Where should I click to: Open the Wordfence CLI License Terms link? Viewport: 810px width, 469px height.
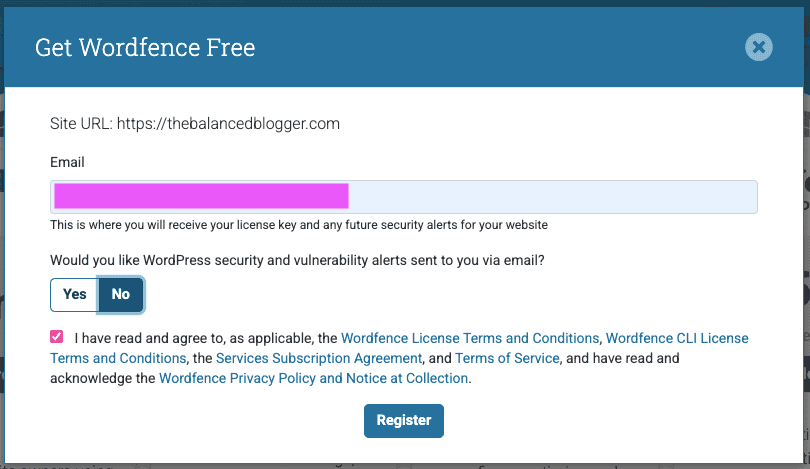tap(677, 338)
